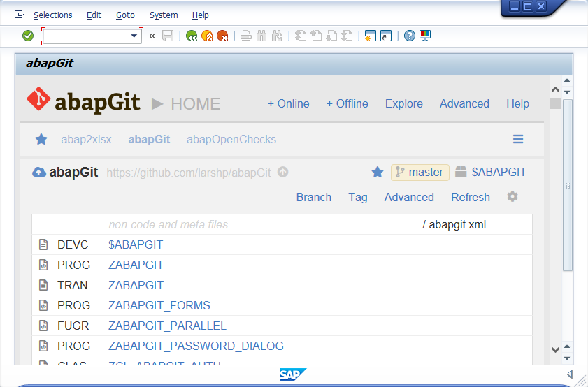Click the Create New Session icon
The image size is (588, 387).
370,36
